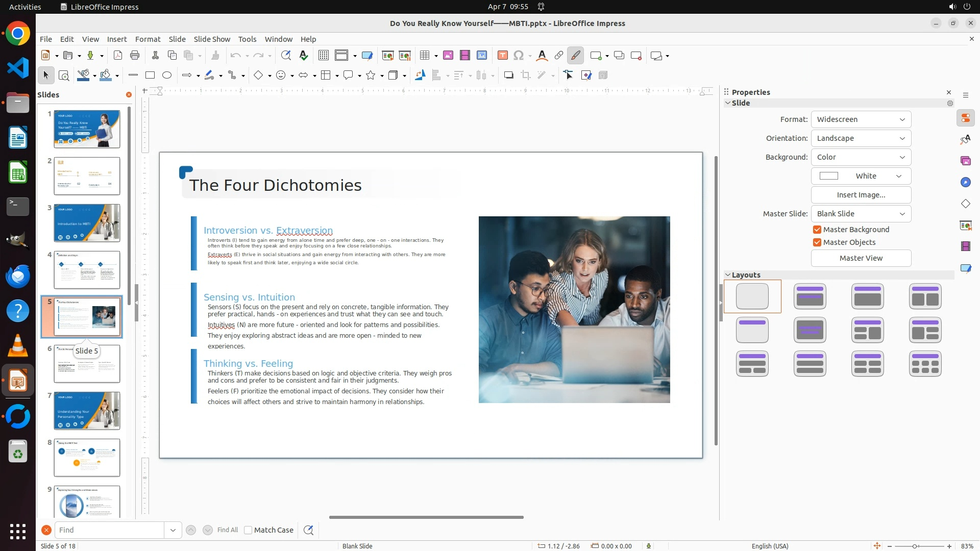This screenshot has width=980, height=551.
Task: Click the Insert Image... button
Action: point(861,195)
